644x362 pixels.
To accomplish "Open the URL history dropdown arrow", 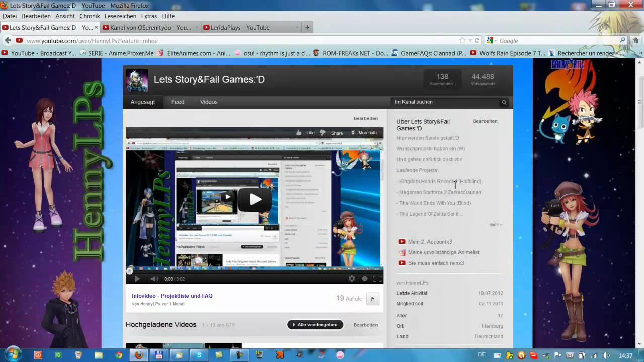I will (470, 41).
